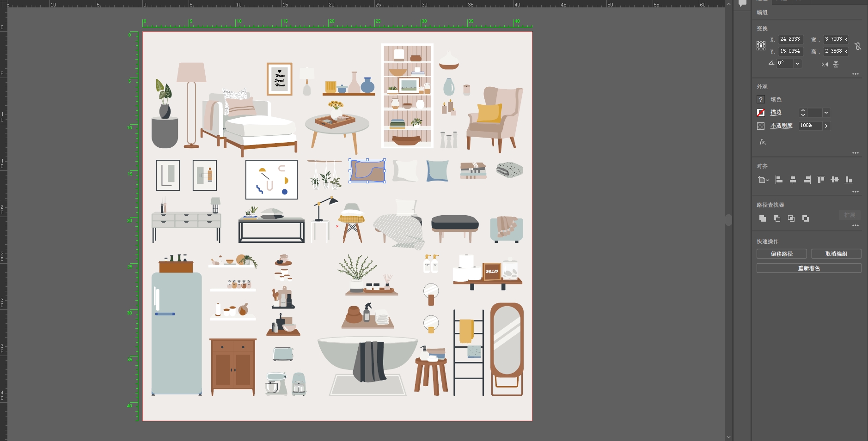The image size is (868, 441).
Task: Apply Pathfinder Exclude shape mode
Action: [806, 218]
